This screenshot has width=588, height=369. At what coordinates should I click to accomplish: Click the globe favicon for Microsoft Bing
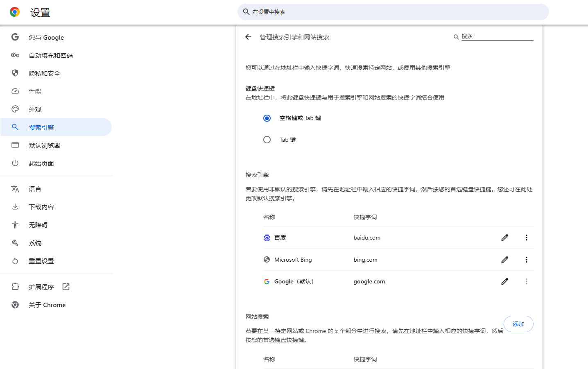[x=267, y=260]
